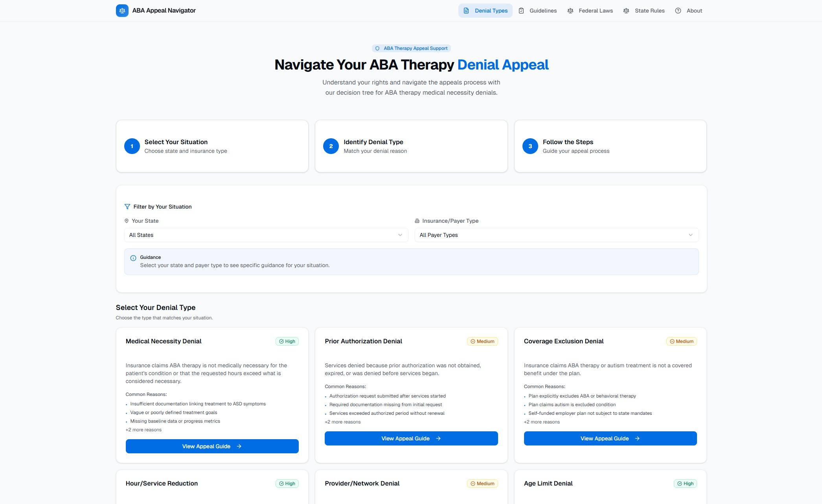Click the About question mark icon

678,11
